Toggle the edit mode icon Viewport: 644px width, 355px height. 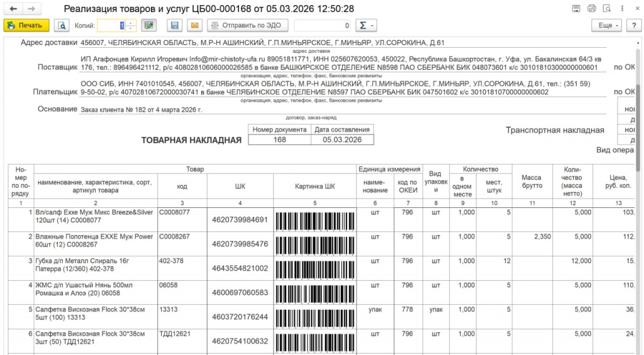(148, 25)
